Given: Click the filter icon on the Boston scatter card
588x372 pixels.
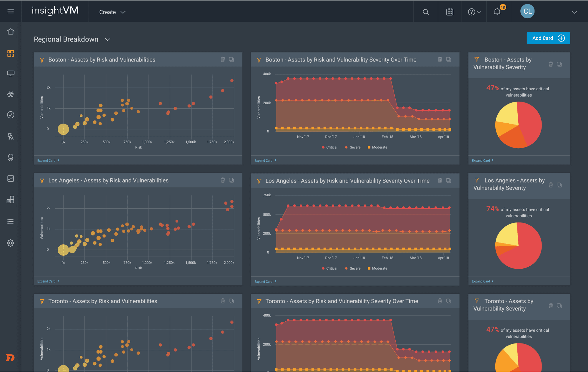Looking at the screenshot, I should [42, 59].
